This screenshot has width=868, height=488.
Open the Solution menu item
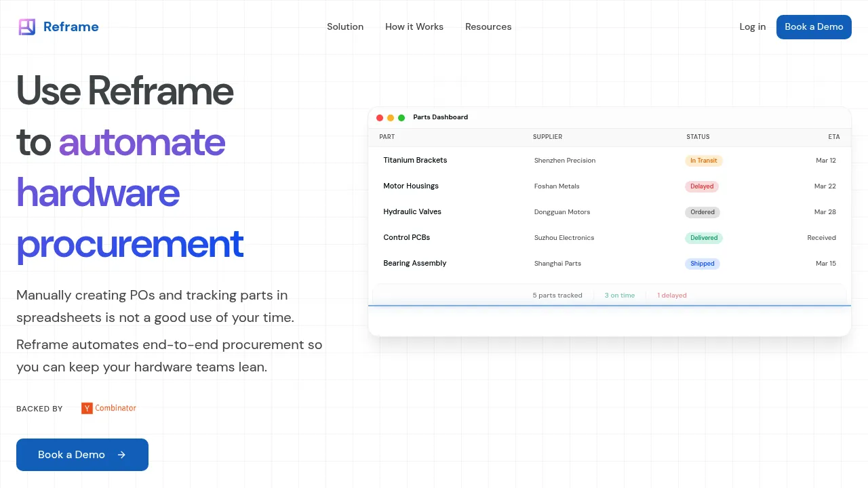tap(345, 27)
